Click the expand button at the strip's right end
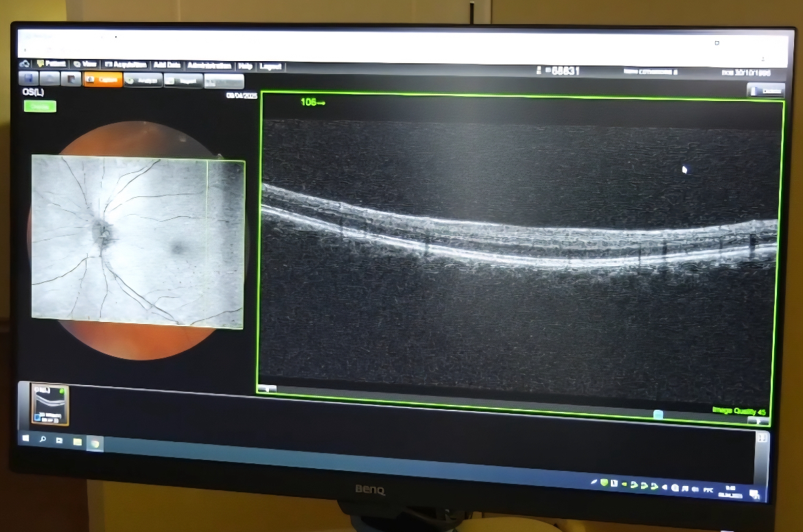The image size is (803, 532). click(762, 438)
